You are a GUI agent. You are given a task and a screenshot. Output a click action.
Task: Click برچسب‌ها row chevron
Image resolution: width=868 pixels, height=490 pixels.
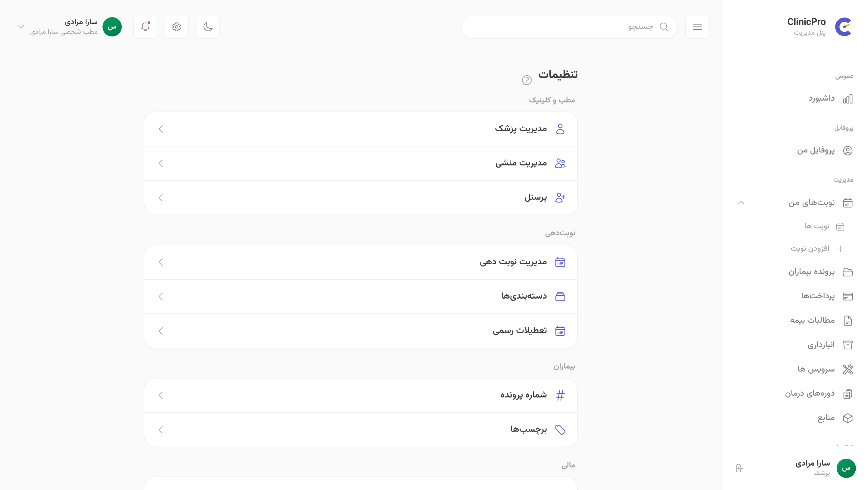click(x=161, y=430)
